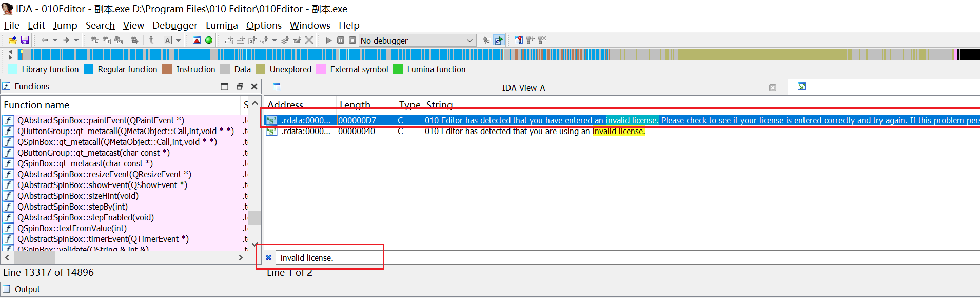This screenshot has height=298, width=980.
Task: Click the Regular function legend color swatch
Action: 88,69
